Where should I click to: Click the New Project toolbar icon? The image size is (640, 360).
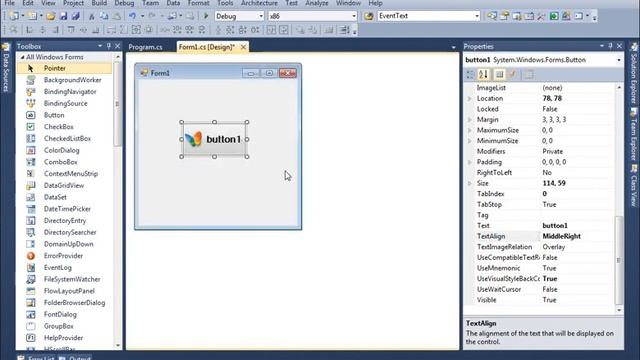(x=14, y=16)
